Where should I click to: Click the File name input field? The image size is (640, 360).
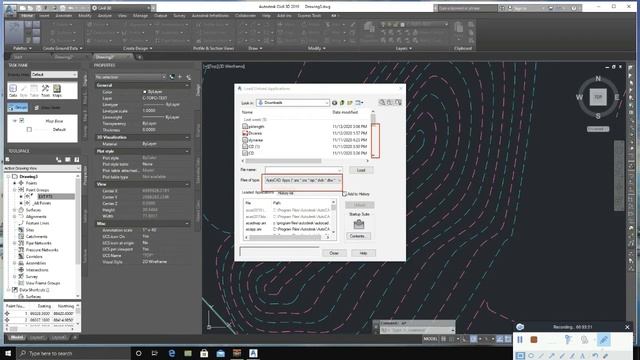(303, 170)
